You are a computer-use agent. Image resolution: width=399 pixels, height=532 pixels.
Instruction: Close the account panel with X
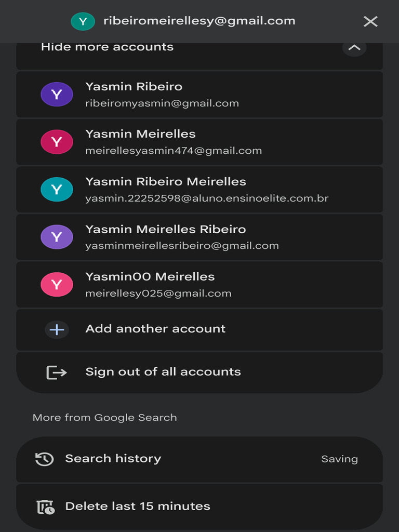[370, 21]
